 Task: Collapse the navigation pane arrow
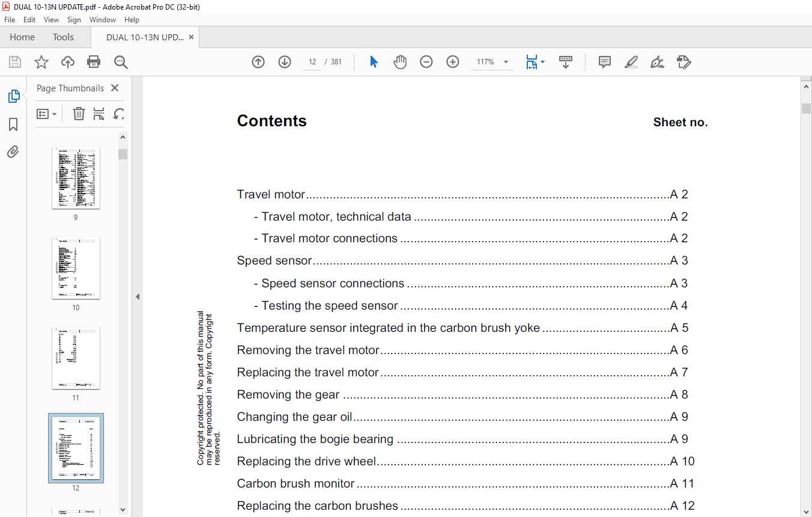pos(137,296)
